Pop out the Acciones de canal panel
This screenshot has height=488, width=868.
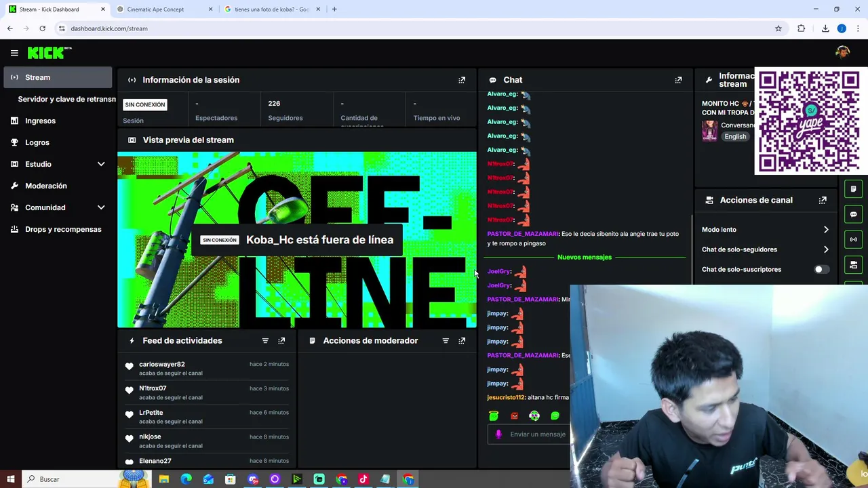pyautogui.click(x=823, y=200)
